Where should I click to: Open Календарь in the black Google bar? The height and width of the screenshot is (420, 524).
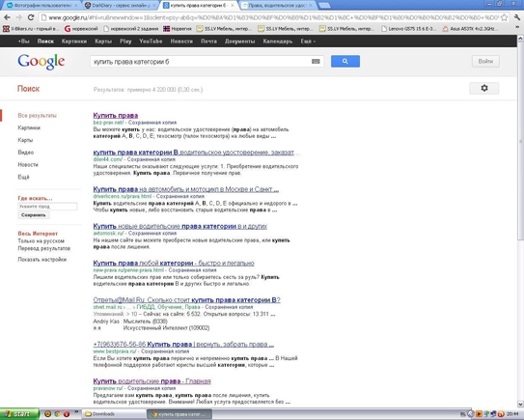click(x=278, y=42)
